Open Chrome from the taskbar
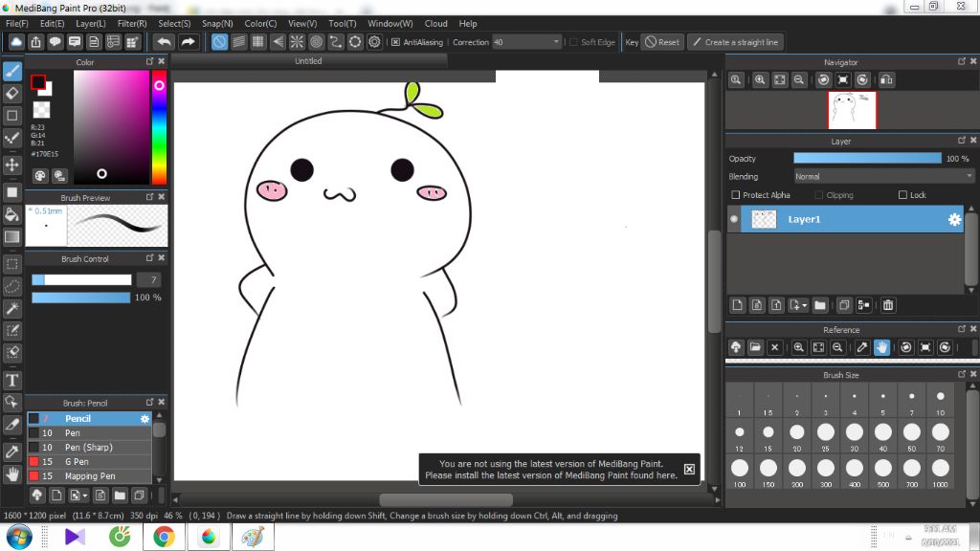The width and height of the screenshot is (980, 551). coord(164,537)
